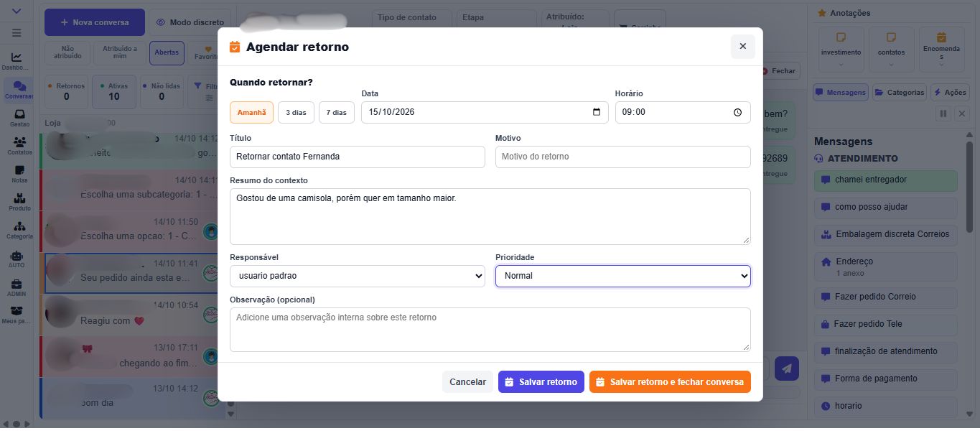Viewport: 980px width, 431px height.
Task: Cancel the return scheduling
Action: point(467,382)
